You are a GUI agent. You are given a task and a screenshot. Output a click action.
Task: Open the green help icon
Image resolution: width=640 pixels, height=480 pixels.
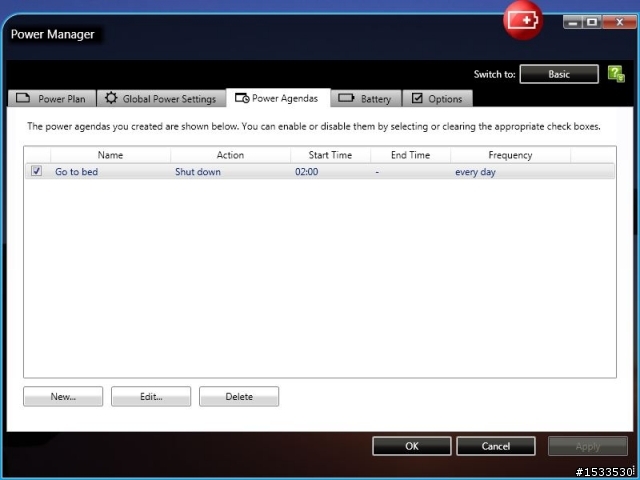pyautogui.click(x=616, y=74)
